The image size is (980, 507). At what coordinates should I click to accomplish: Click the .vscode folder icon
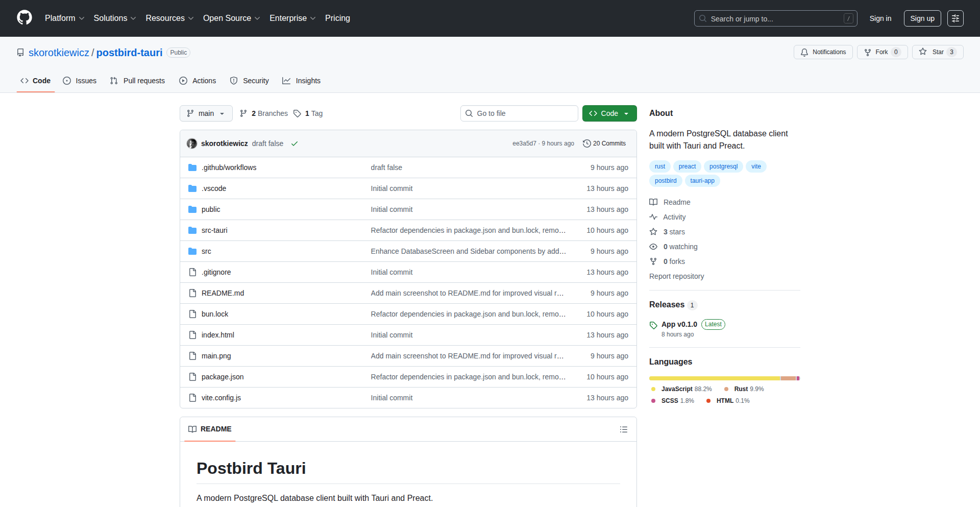tap(192, 188)
